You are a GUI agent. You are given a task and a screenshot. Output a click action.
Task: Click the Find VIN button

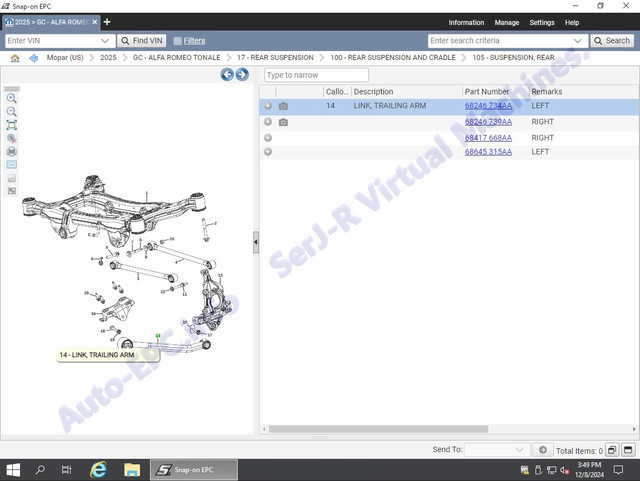point(142,41)
